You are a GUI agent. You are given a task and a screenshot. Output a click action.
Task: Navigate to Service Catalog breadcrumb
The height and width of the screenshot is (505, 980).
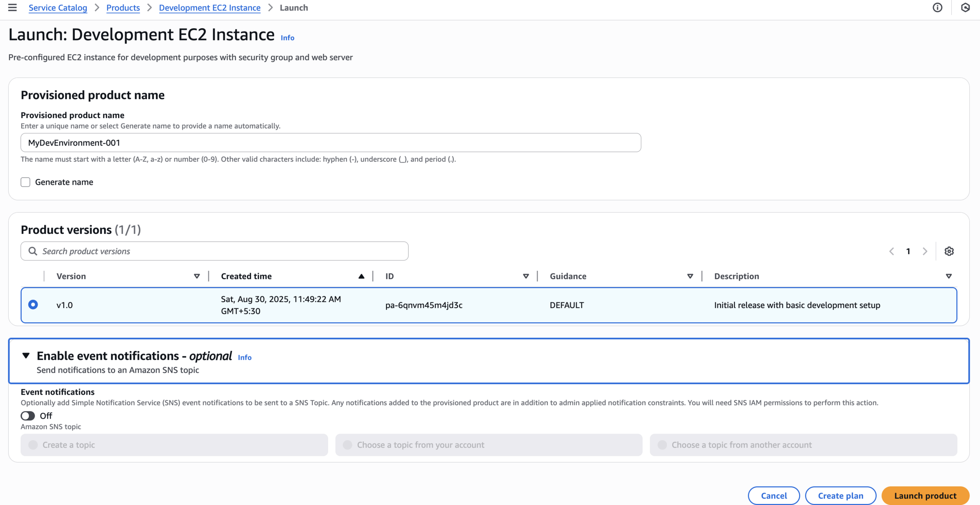pos(58,8)
